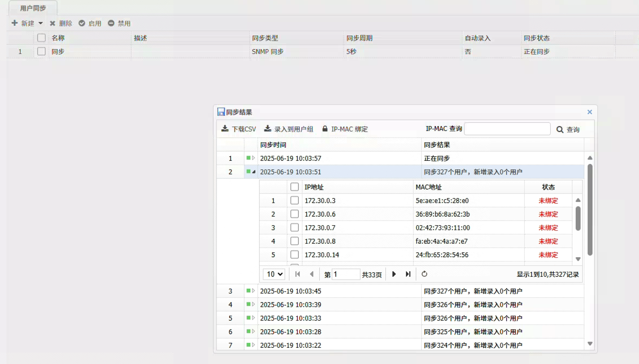
Task: Click the 删除 delete button
Action: 61,23
